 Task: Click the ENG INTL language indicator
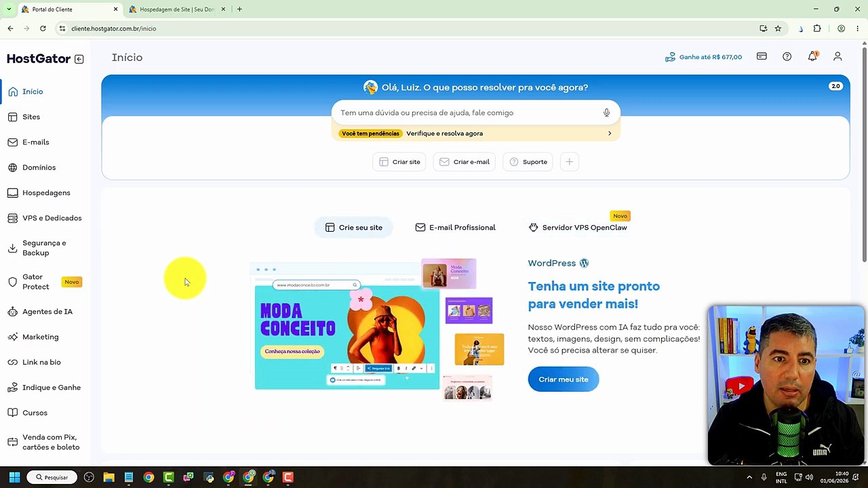coord(781,477)
